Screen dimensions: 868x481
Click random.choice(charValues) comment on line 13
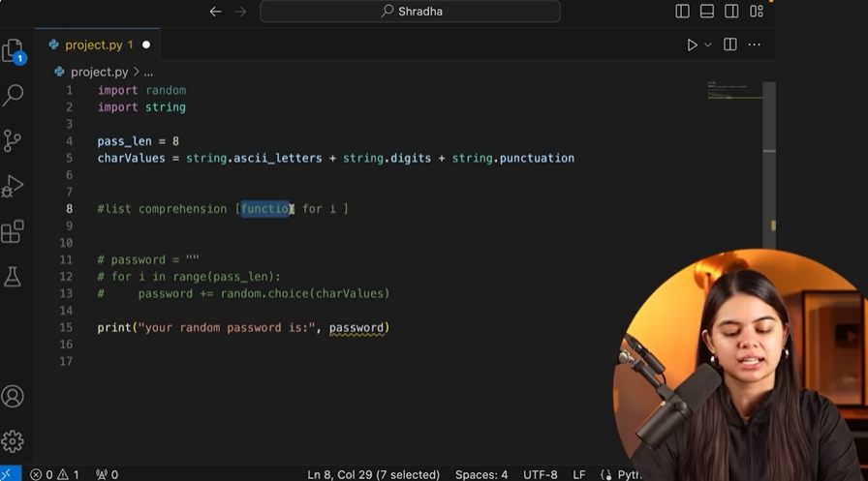point(305,293)
